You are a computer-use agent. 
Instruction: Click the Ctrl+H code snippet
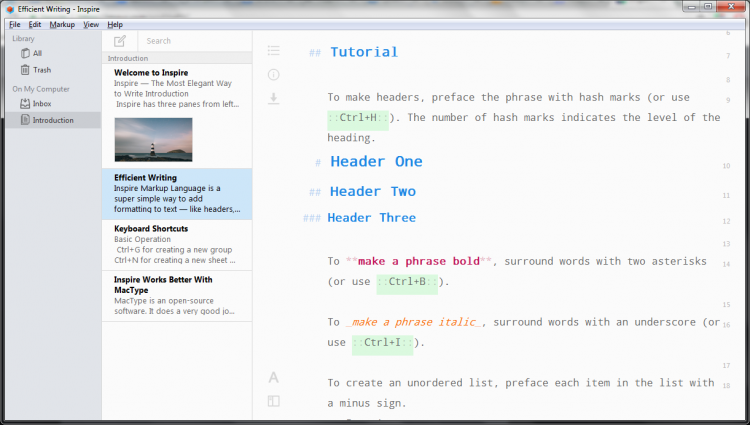[x=358, y=119]
